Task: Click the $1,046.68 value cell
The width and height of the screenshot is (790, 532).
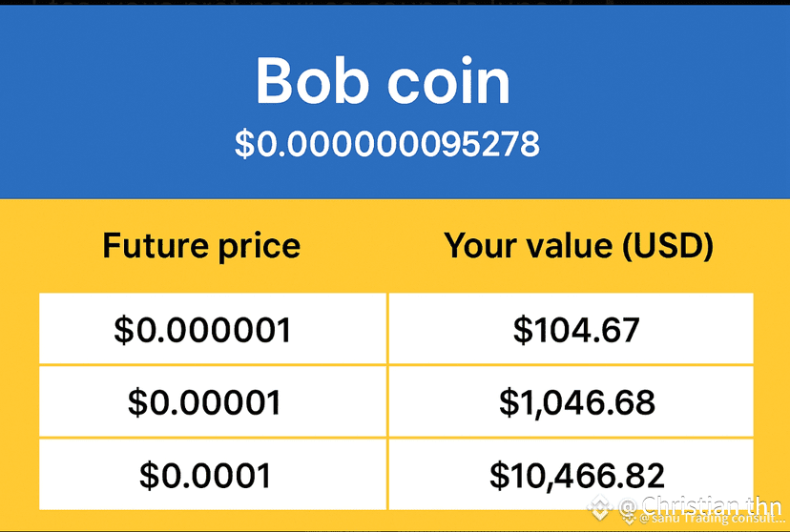Action: [x=572, y=401]
